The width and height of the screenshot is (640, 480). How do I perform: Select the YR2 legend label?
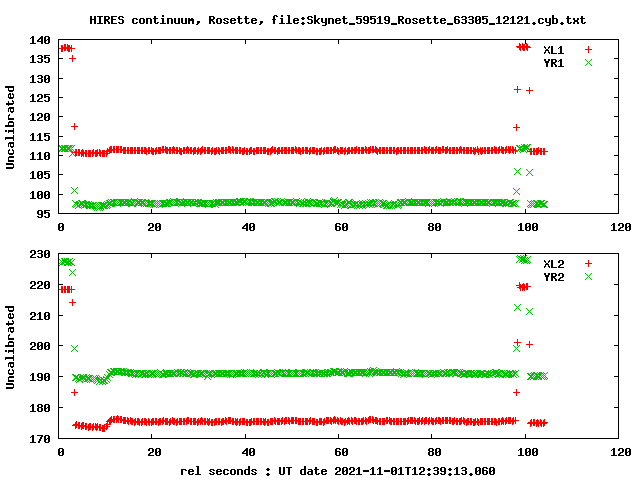point(553,277)
